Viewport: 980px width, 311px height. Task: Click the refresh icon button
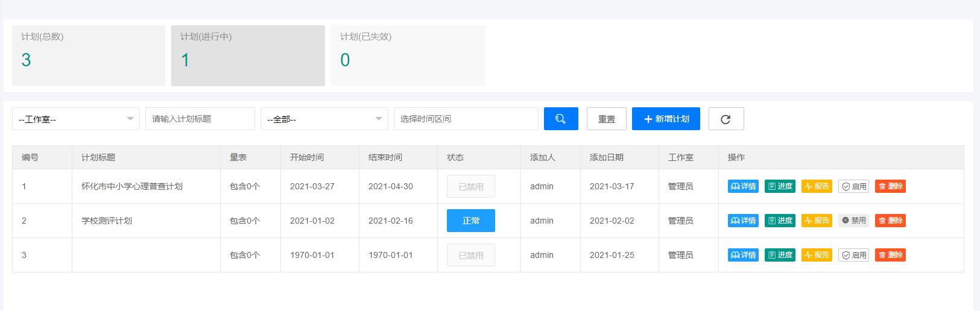click(726, 119)
